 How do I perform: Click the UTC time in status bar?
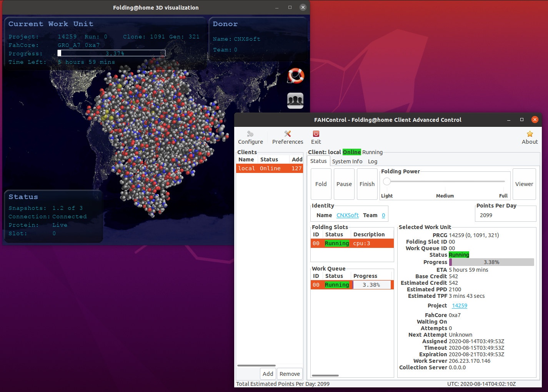click(x=481, y=384)
